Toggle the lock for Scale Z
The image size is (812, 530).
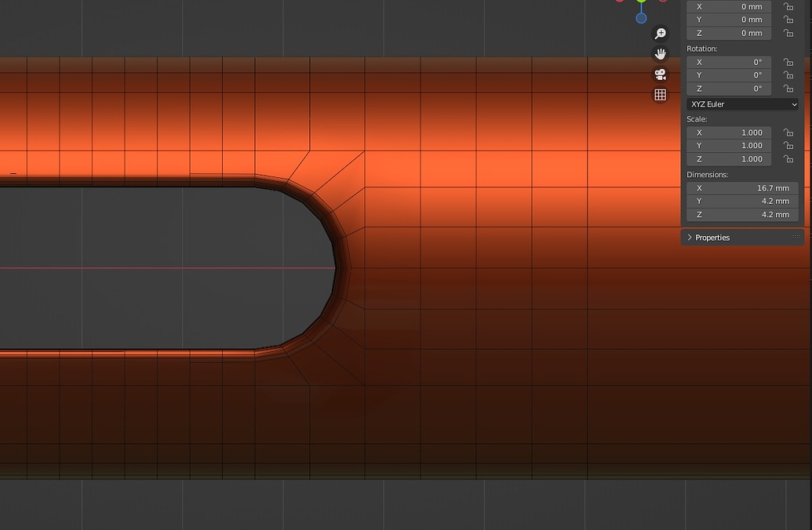(x=788, y=159)
